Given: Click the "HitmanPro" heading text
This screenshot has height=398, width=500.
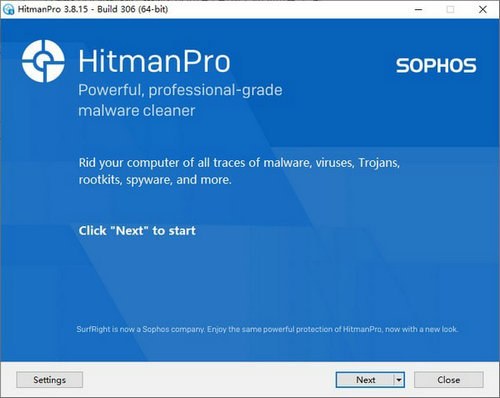Looking at the screenshot, I should coord(154,61).
